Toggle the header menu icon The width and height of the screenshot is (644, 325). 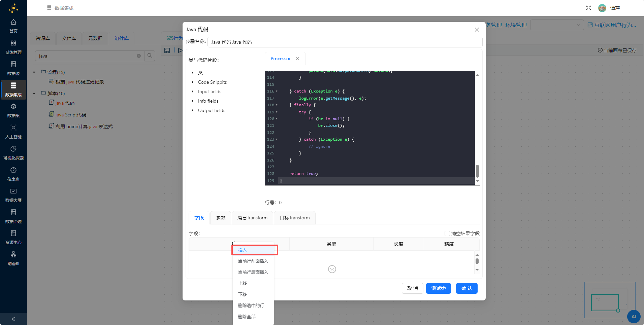tap(49, 8)
